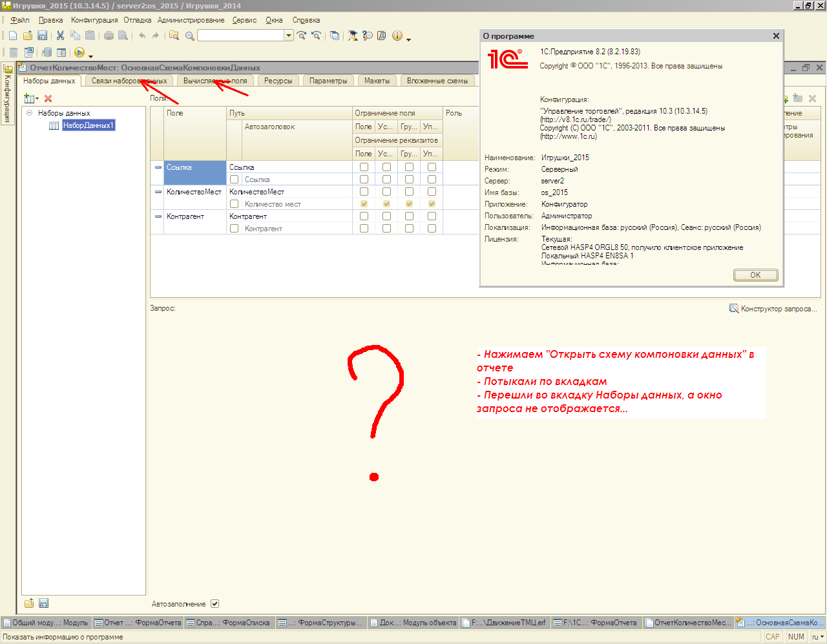Open the Конфигурация side panel tab
The width and height of the screenshot is (827, 644).
(8, 94)
